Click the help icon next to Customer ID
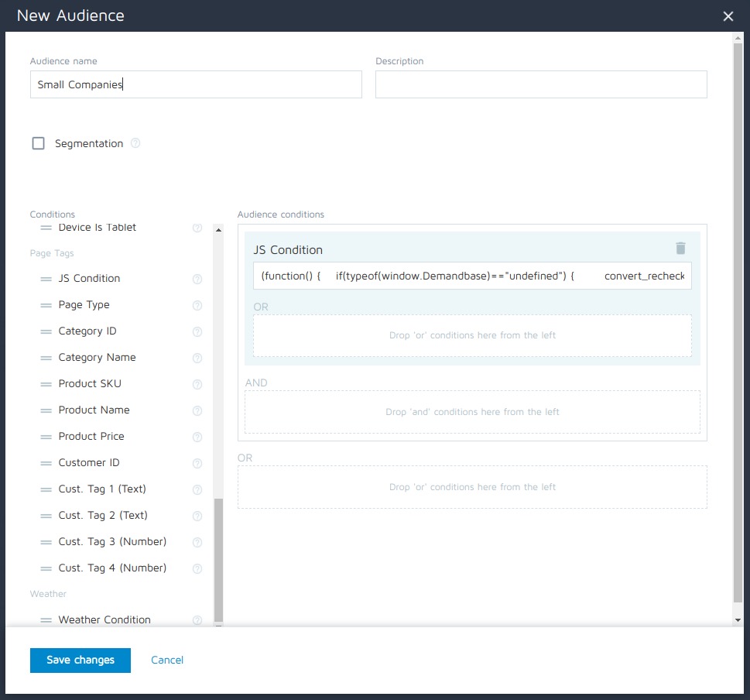Viewport: 750px width, 700px height. pos(197,462)
